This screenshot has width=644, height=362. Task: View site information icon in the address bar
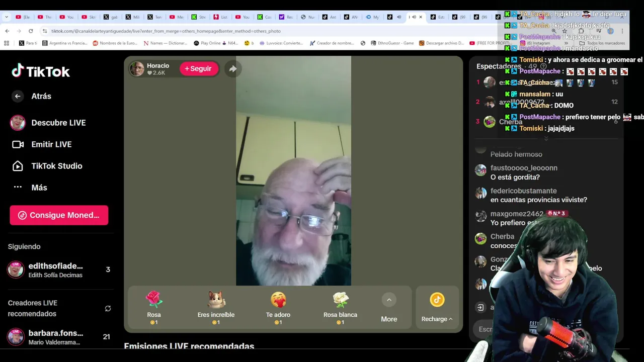[x=45, y=31]
